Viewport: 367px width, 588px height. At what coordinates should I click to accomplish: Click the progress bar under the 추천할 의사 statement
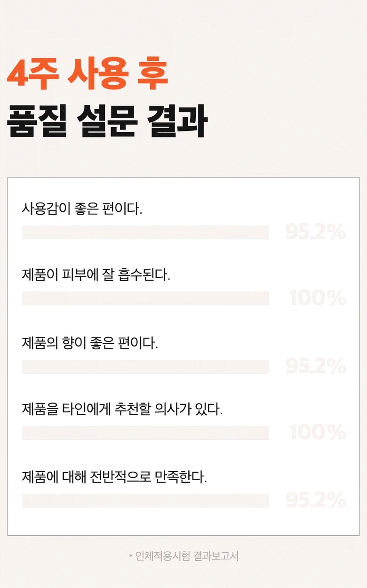[x=145, y=433]
